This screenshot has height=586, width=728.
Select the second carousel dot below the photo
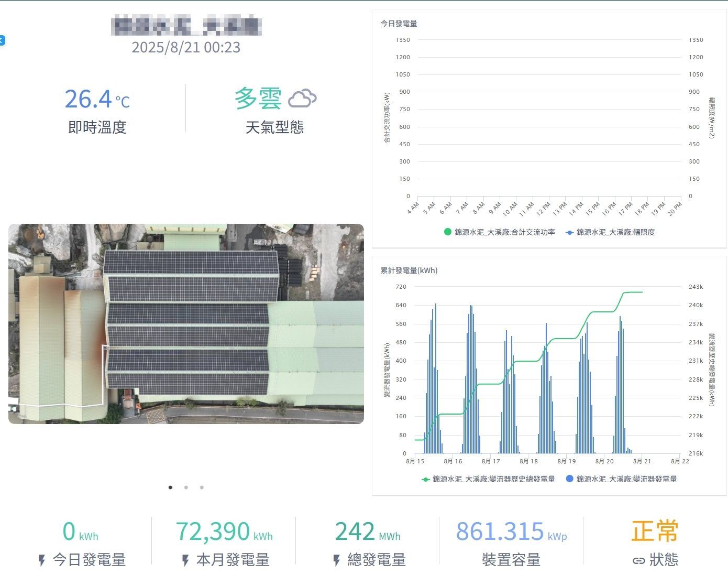click(x=186, y=487)
